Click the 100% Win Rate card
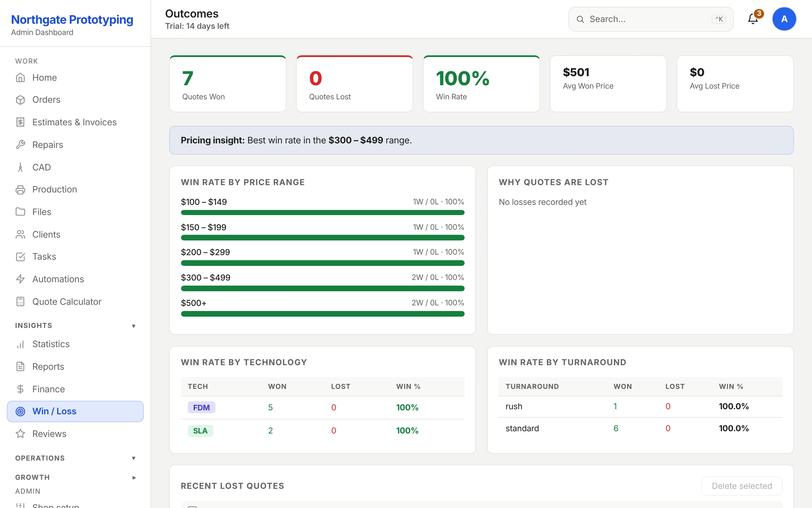This screenshot has width=812, height=508. (482, 84)
